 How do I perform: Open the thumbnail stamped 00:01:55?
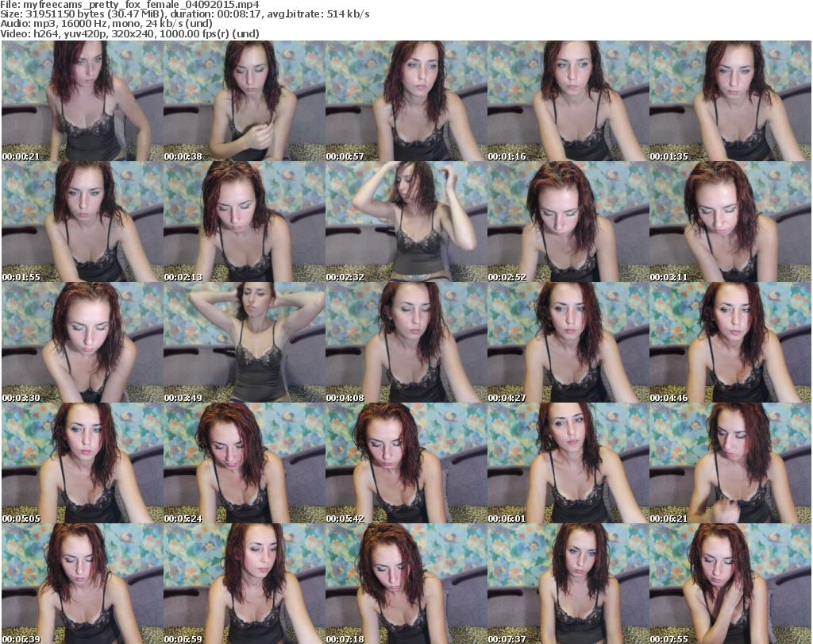pos(82,222)
